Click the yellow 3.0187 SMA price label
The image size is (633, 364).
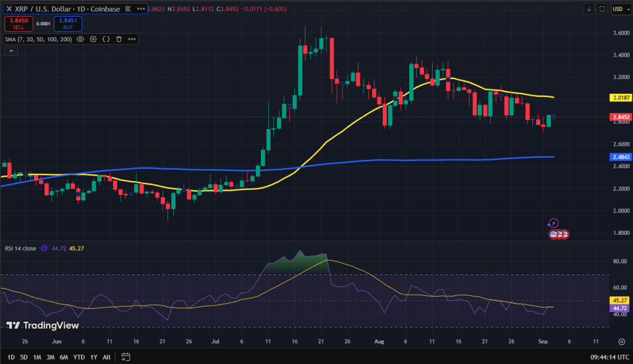(x=621, y=98)
